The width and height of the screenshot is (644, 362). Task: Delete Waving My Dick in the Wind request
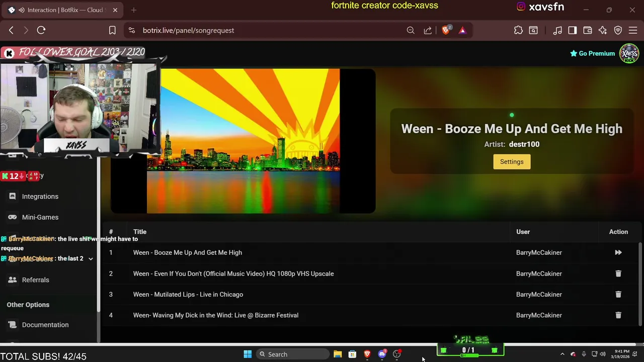618,315
